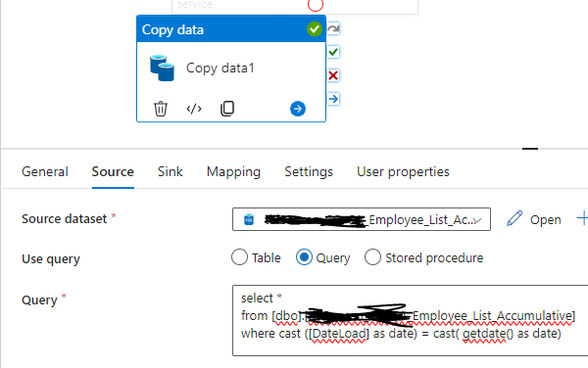Select the On Completion blue arrow connector

point(333,99)
